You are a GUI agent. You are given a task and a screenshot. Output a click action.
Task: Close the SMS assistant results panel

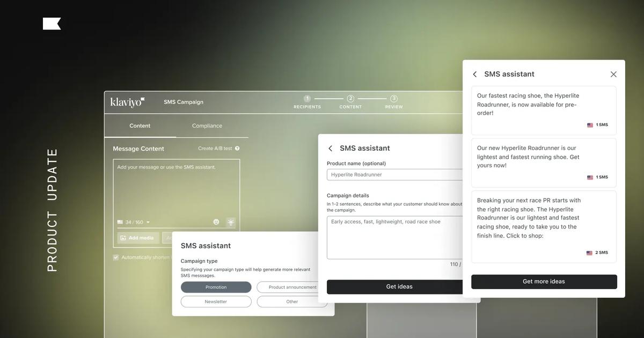[613, 75]
